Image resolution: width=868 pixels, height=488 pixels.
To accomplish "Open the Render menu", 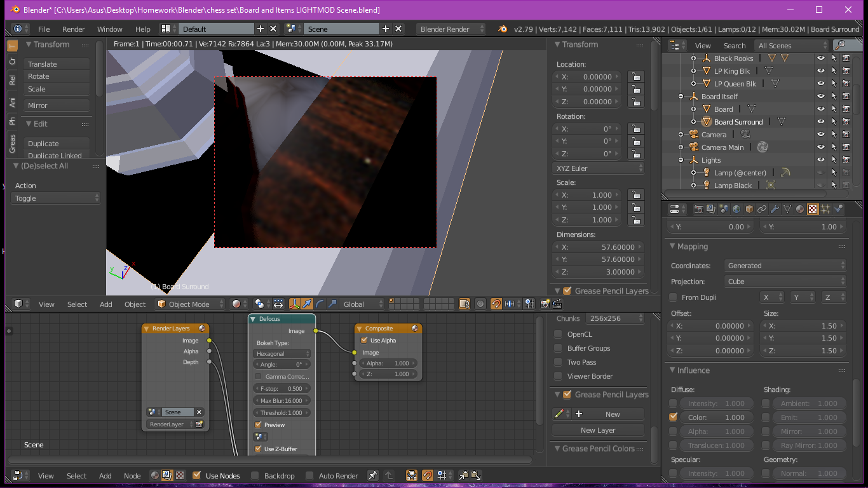I will tap(74, 29).
